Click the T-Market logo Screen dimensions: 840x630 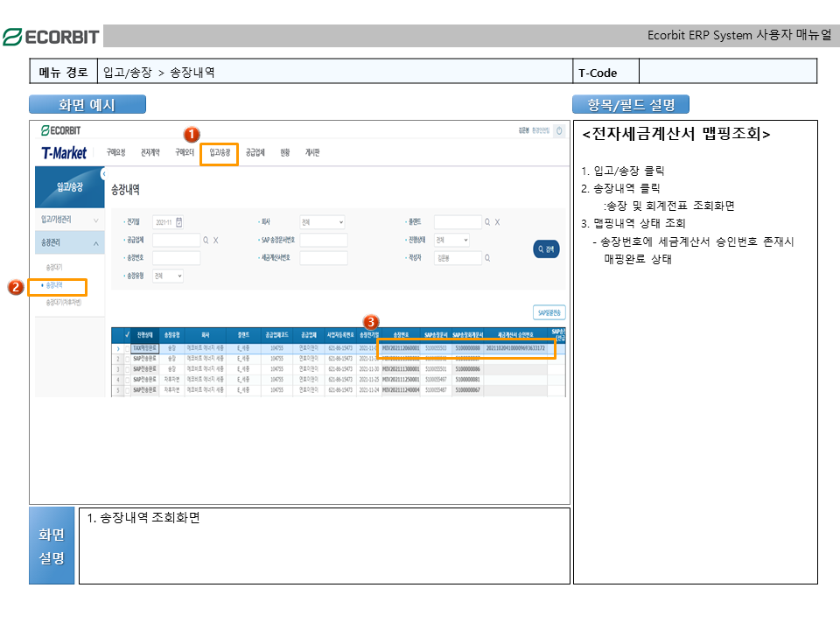tap(64, 153)
